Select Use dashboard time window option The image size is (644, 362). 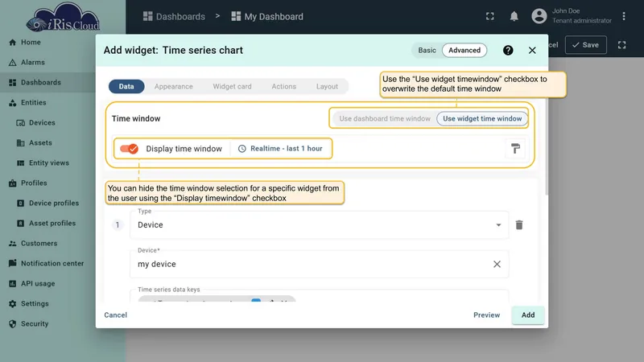[x=385, y=118]
